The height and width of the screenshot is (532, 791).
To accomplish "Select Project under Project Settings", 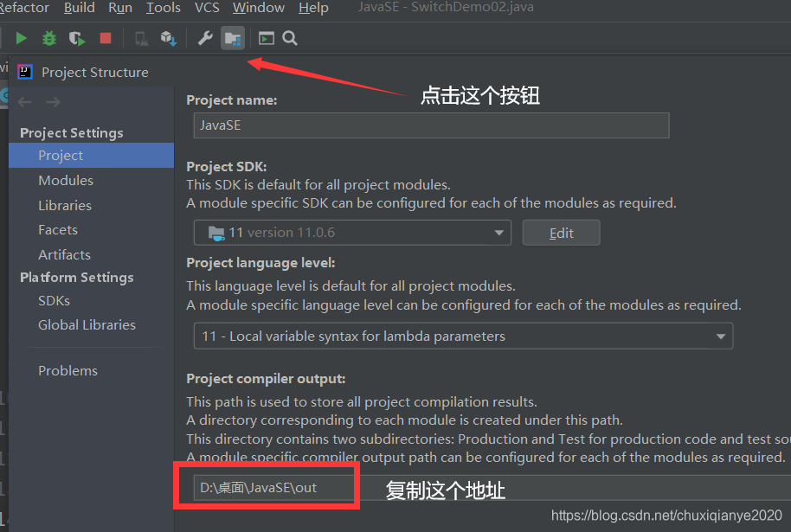I will [x=92, y=156].
